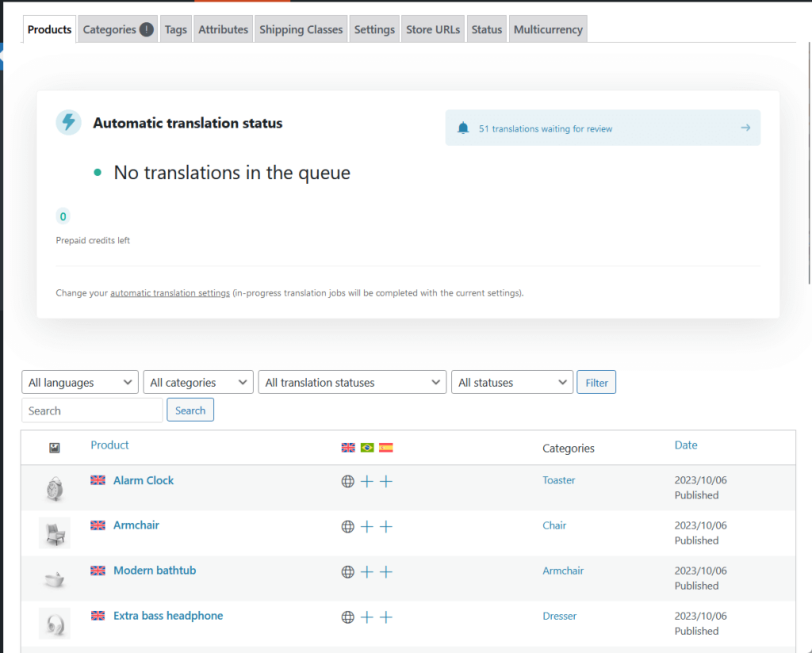This screenshot has width=812, height=653.
Task: Click inside the Search input field
Action: point(91,410)
